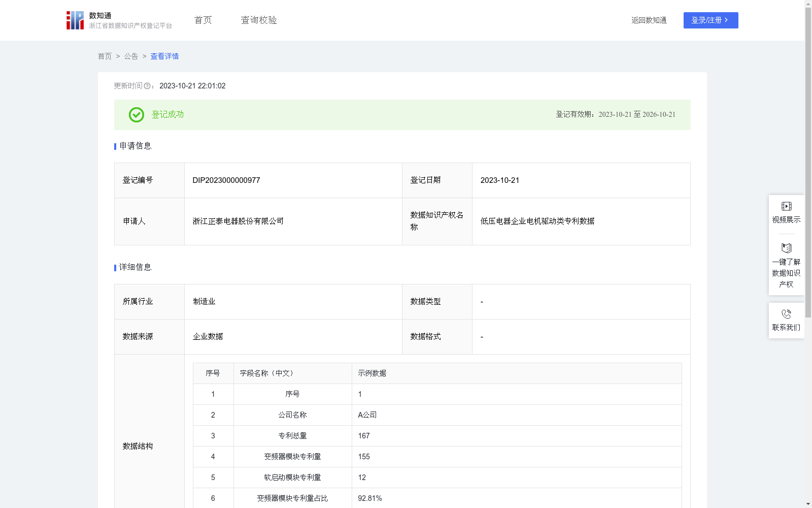The image size is (812, 508).
Task: Click the sample value 167
Action: pyautogui.click(x=364, y=436)
